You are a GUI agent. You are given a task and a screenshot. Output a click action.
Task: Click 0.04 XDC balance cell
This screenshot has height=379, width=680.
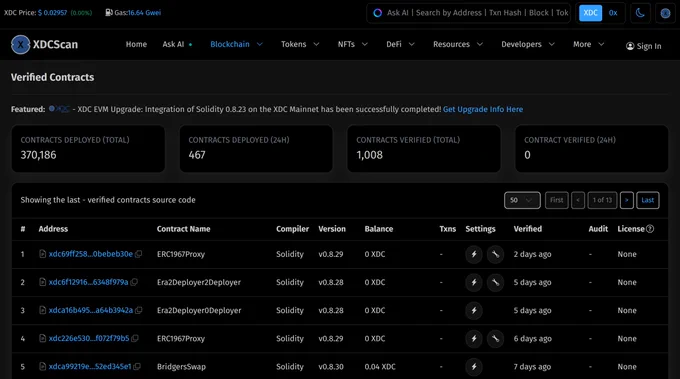[x=380, y=367]
